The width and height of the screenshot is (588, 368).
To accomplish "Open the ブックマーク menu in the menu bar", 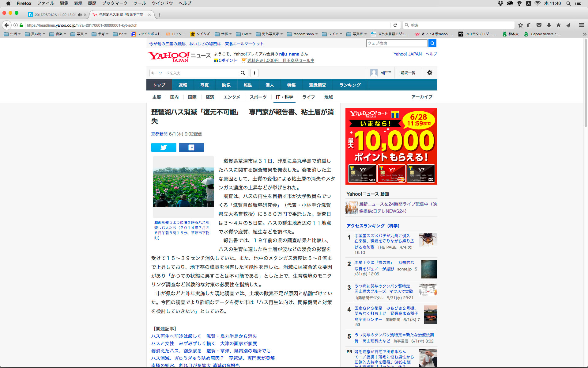I will pos(115,3).
